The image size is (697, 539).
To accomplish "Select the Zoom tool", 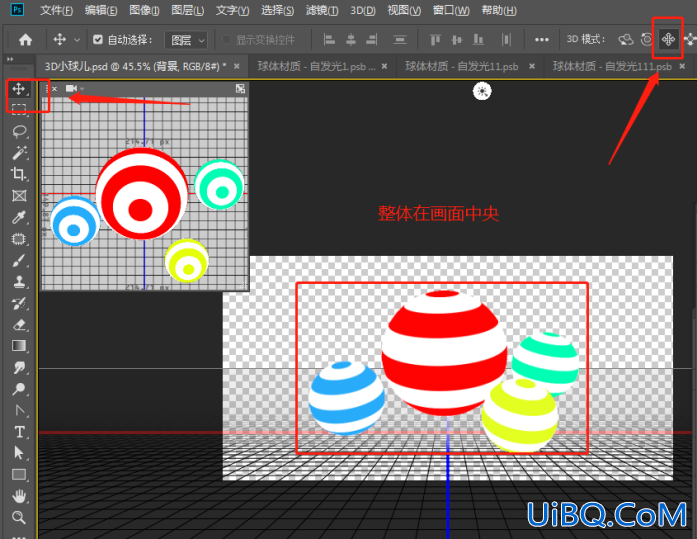I will [19, 517].
